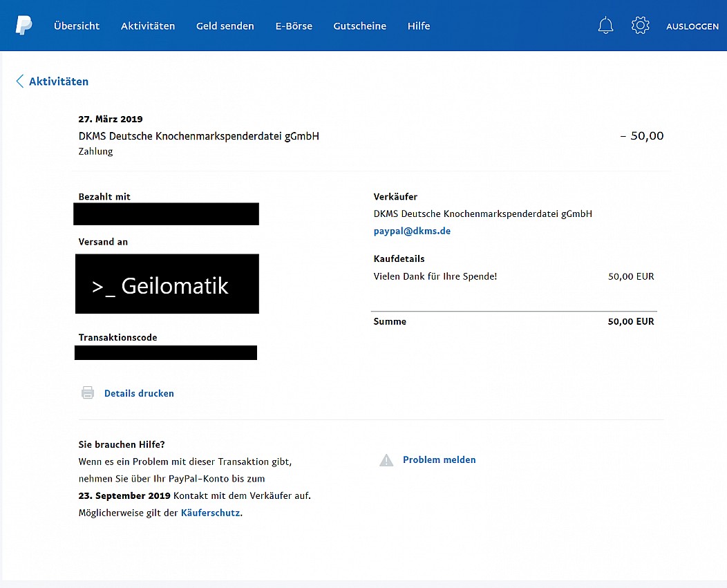Click the PayPal logo icon
Viewport: 727px width, 588px height.
click(x=23, y=25)
